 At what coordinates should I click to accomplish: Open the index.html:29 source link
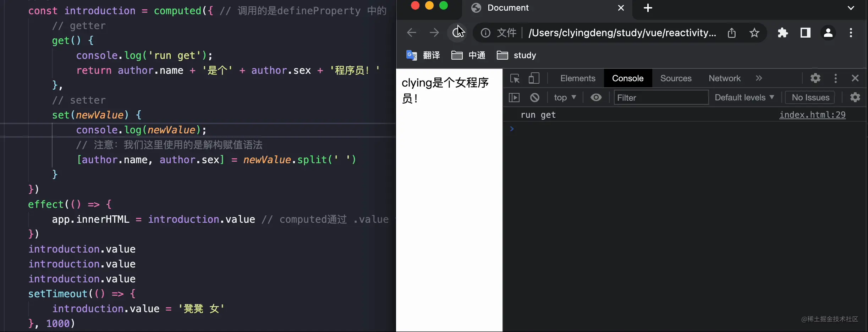pos(812,115)
